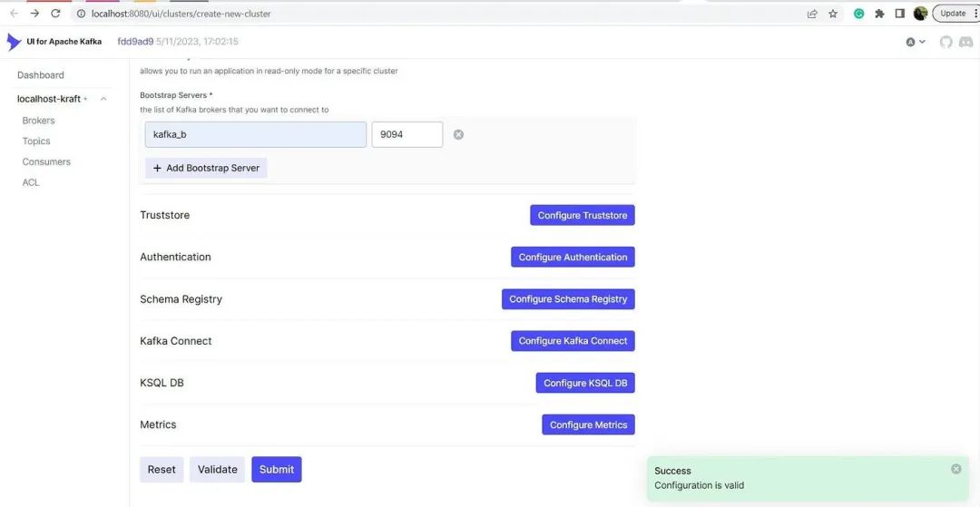Go forward in browser history
The image size is (980, 507).
click(x=34, y=13)
